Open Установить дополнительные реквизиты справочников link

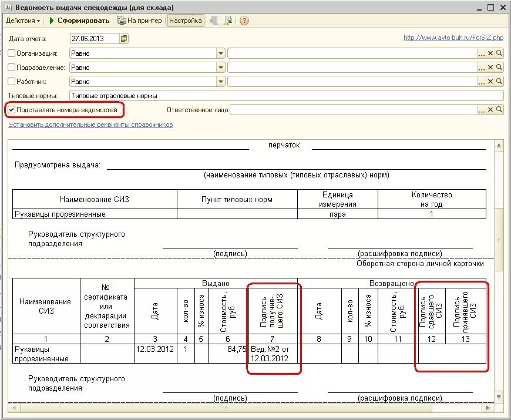point(90,125)
